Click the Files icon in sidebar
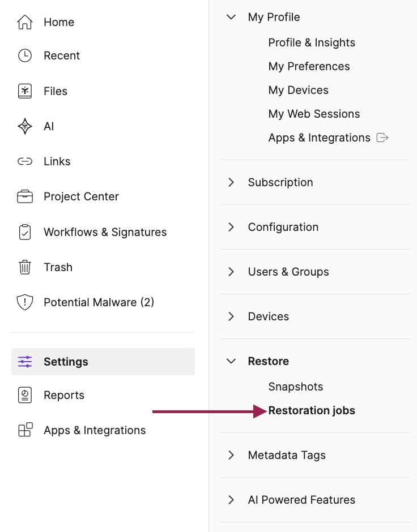The width and height of the screenshot is (417, 532). click(x=25, y=91)
